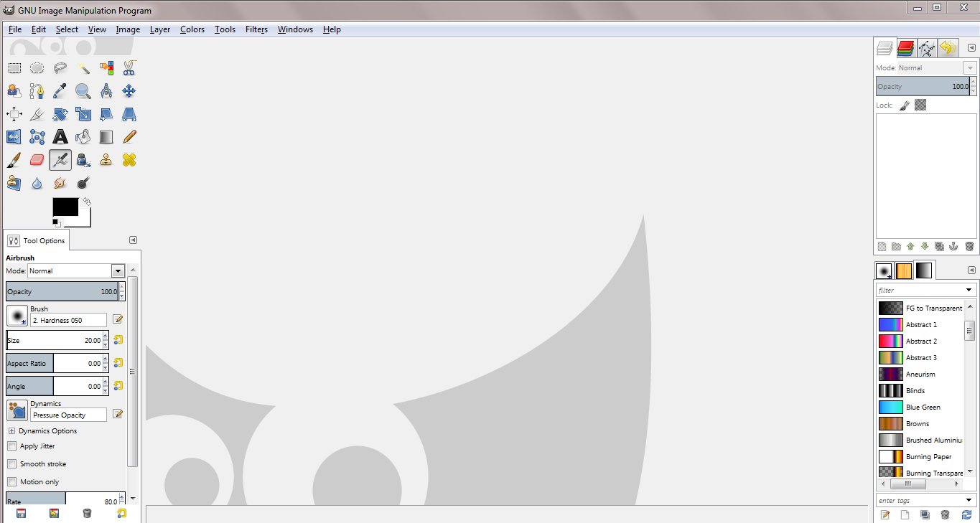This screenshot has height=523, width=980.
Task: Adjust the Airbrush Opacity slider
Action: [62, 291]
